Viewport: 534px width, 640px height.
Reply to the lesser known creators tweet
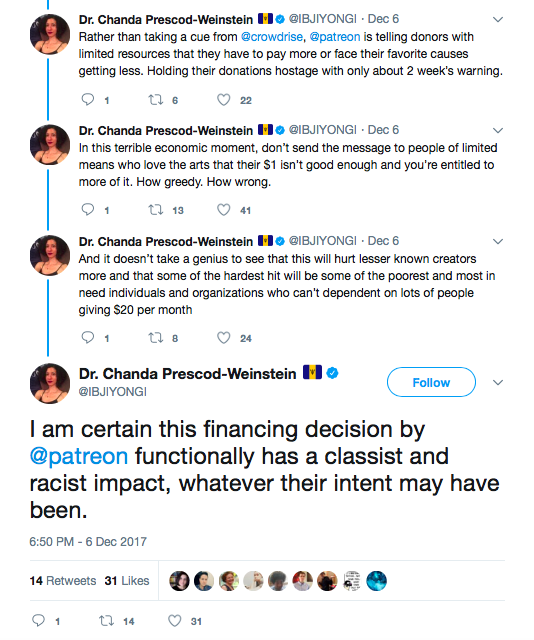pos(88,338)
